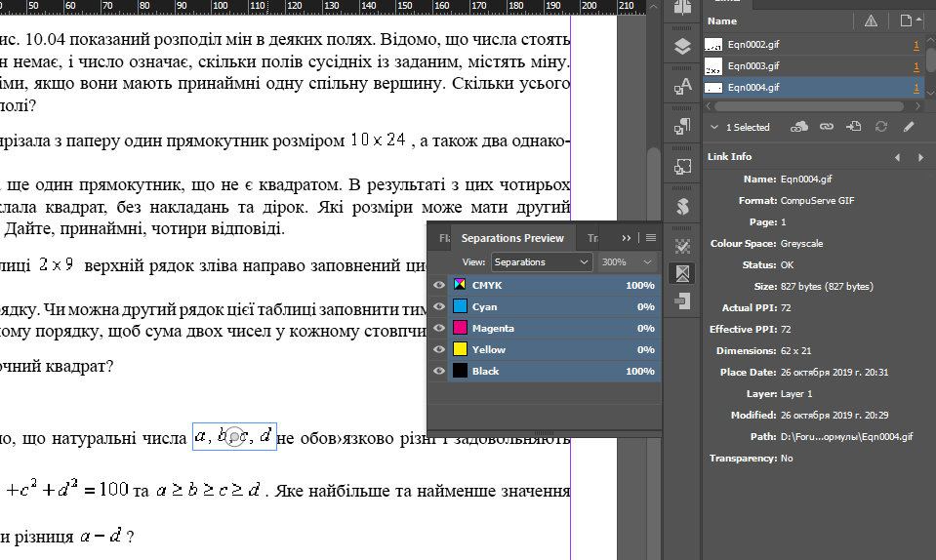Click the Dimensions value 62 x 21
This screenshot has width=936, height=560.
795,350
